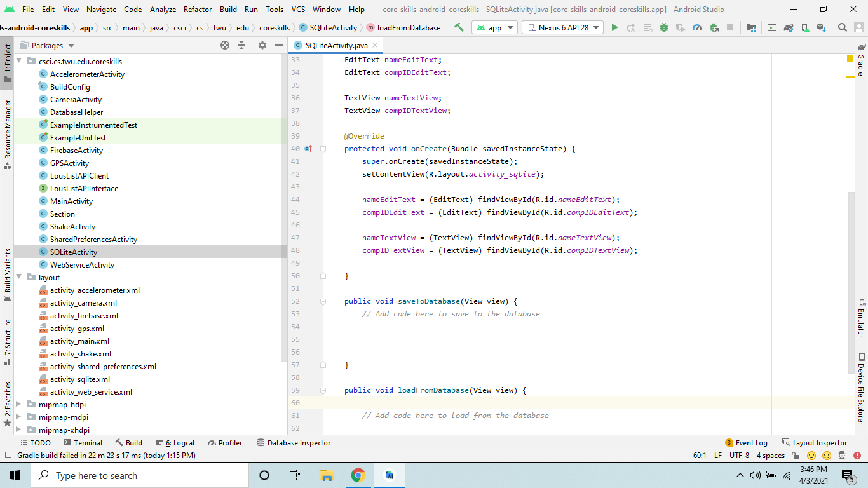This screenshot has height=488, width=868.
Task: Open the Nexus 6 API 28 device selector
Action: tap(562, 27)
